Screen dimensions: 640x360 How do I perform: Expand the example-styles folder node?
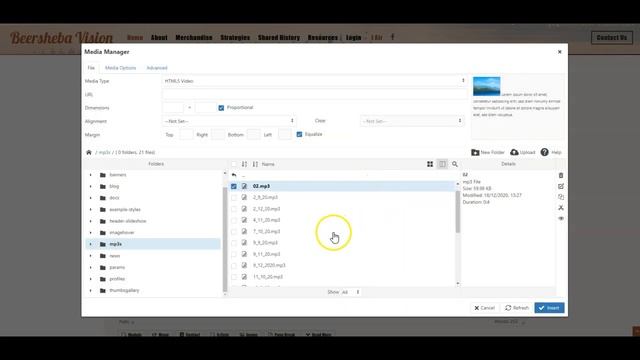point(91,209)
